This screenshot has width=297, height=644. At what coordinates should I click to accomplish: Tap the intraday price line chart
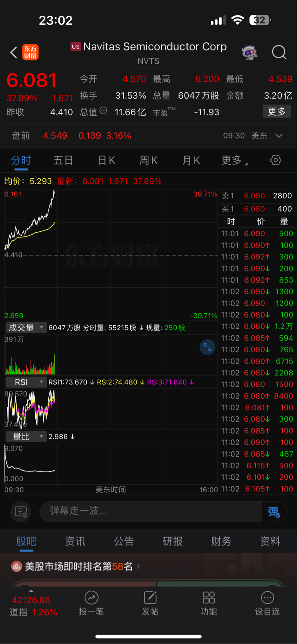point(111,255)
